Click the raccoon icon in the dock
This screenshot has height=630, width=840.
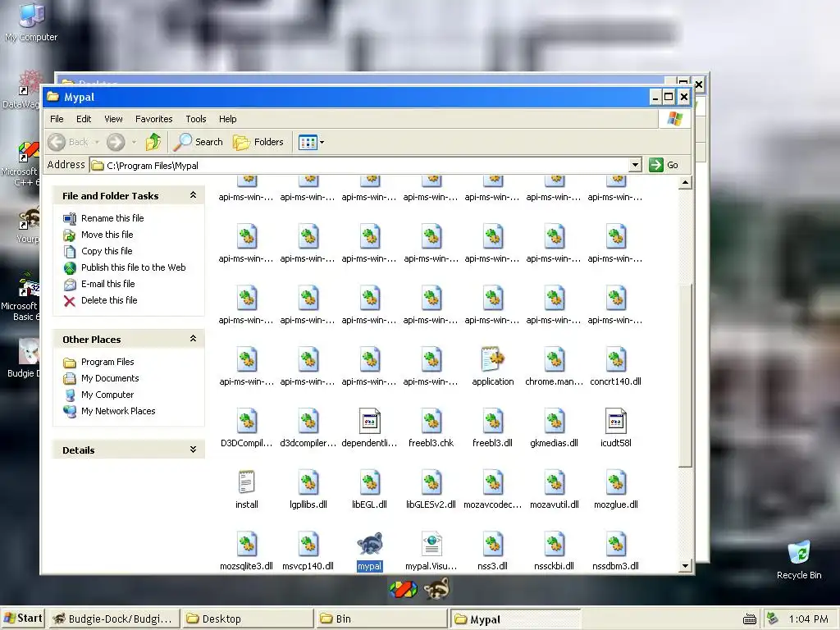point(436,589)
